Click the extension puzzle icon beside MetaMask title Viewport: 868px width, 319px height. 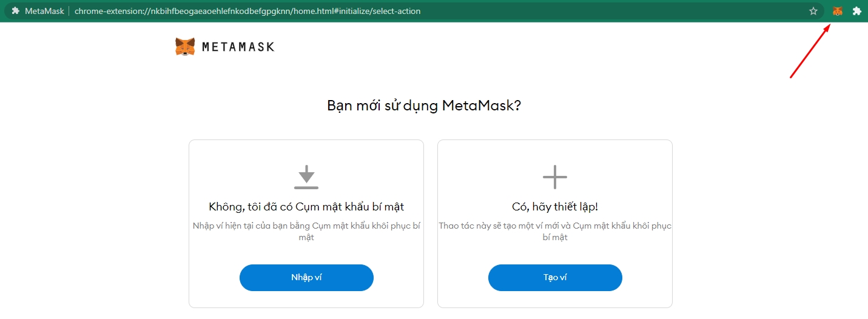[15, 11]
